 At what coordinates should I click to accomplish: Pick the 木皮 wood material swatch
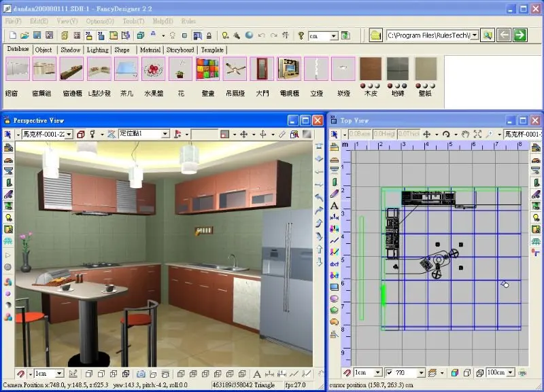(x=371, y=69)
